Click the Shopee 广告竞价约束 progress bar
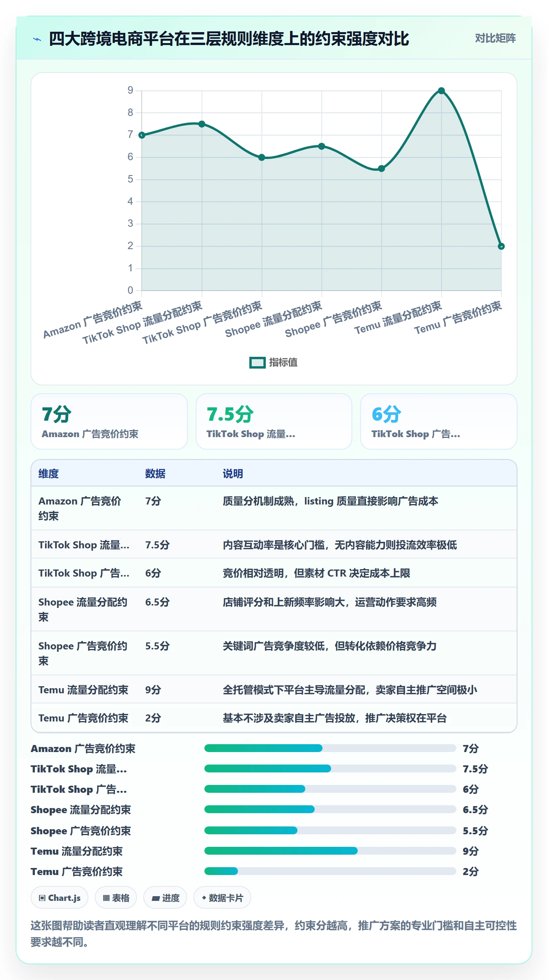This screenshot has width=548, height=980. (x=330, y=830)
